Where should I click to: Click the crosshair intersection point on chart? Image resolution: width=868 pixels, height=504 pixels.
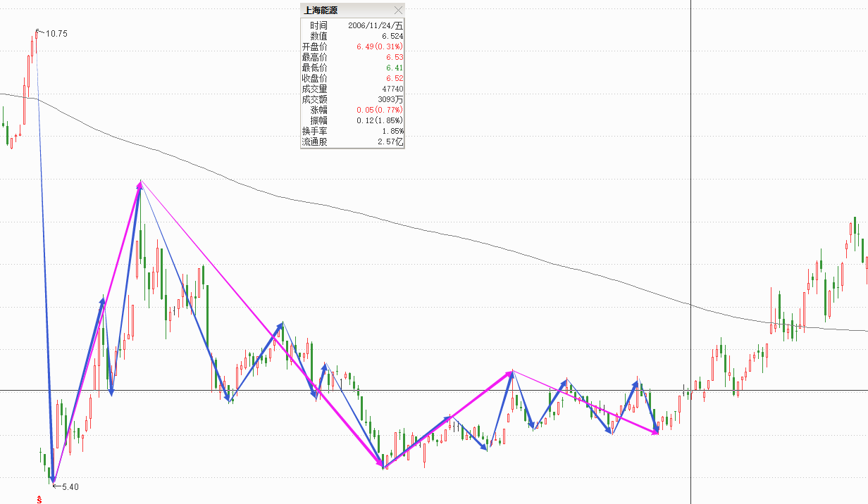coord(690,390)
